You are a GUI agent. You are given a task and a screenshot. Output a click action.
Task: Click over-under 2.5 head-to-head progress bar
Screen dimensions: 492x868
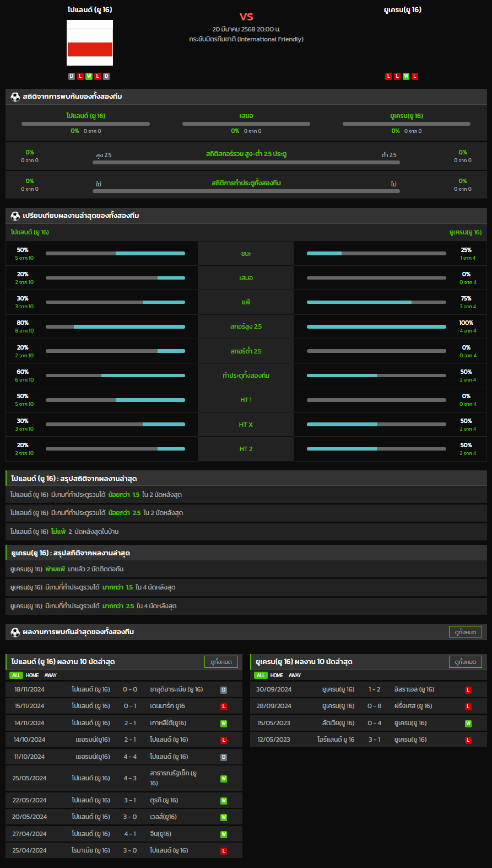point(246,162)
